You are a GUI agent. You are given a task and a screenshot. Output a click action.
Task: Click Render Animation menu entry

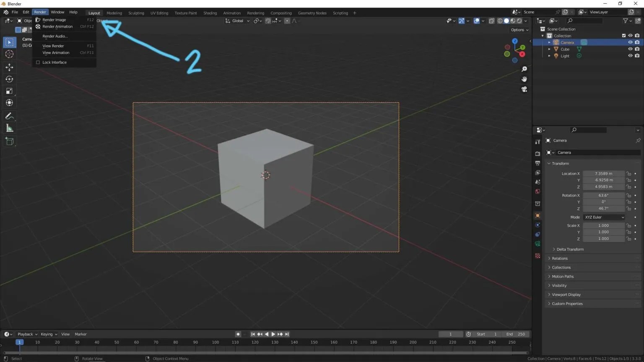64,26
